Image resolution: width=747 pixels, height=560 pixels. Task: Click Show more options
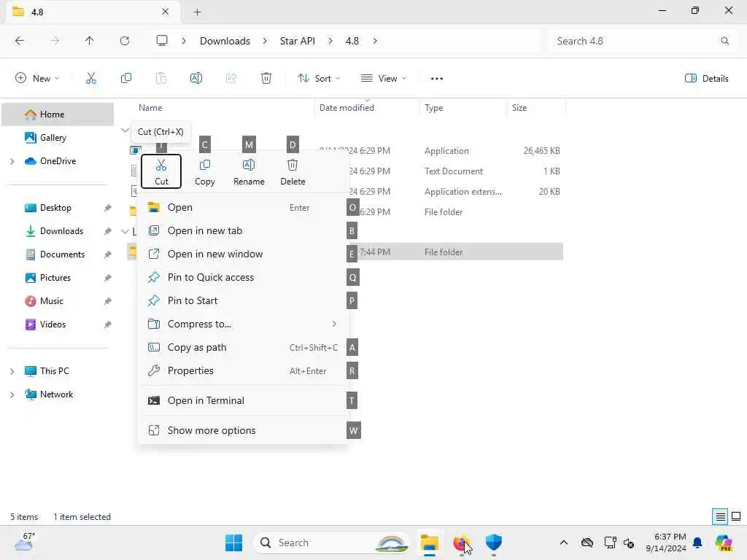(243, 430)
